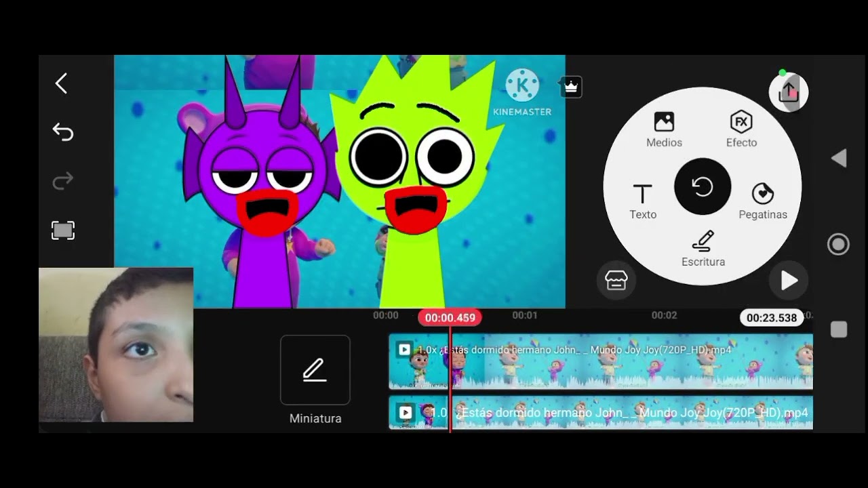Select the Escritura handwriting tool

point(703,249)
